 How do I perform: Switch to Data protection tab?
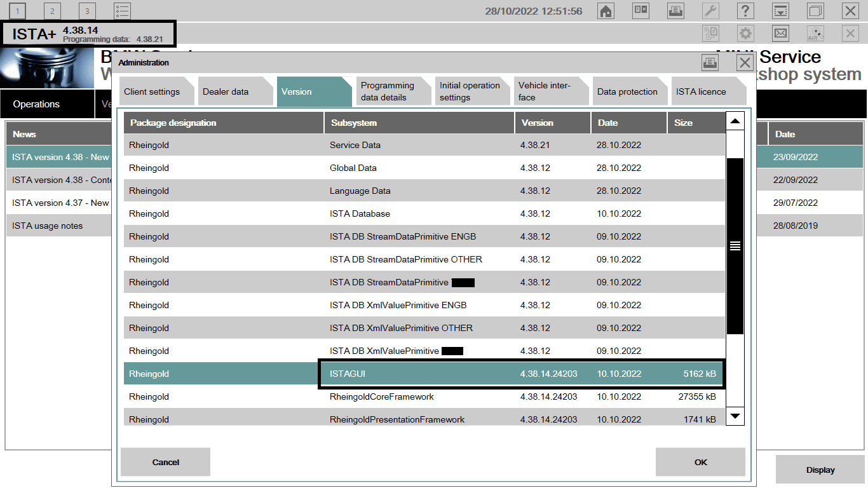(629, 91)
